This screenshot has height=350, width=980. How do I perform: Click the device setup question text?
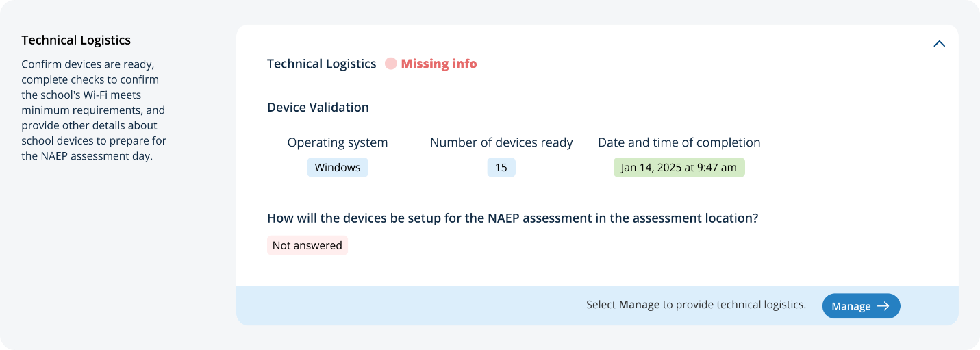(512, 218)
